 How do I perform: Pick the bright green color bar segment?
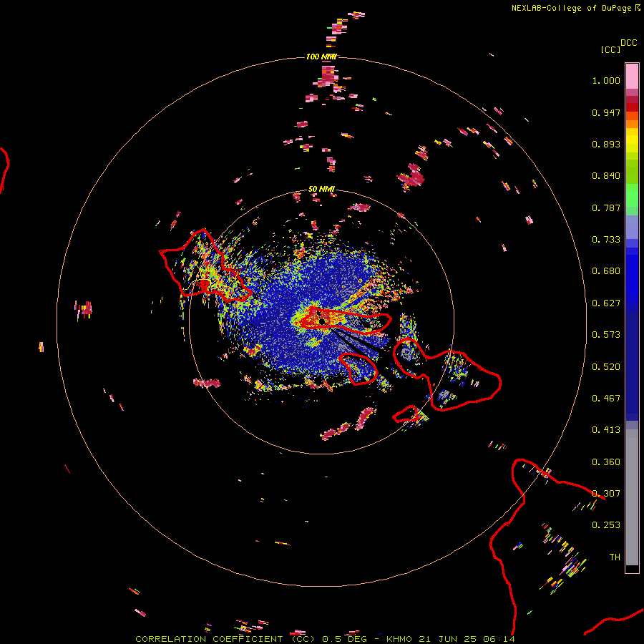coord(632,195)
